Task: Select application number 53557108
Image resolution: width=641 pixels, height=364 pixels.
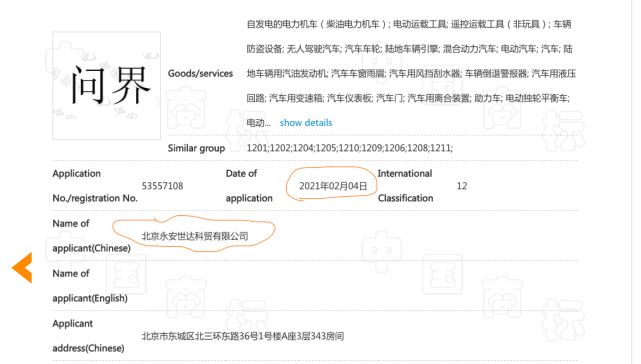Action: coord(162,186)
